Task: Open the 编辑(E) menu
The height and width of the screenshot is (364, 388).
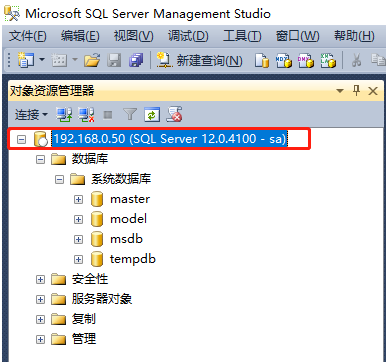Action: 80,36
